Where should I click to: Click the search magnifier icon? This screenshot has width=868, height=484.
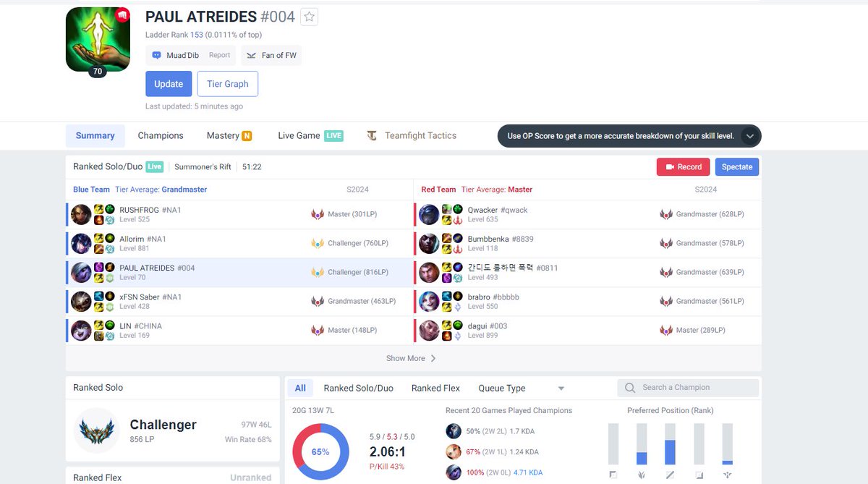click(630, 388)
